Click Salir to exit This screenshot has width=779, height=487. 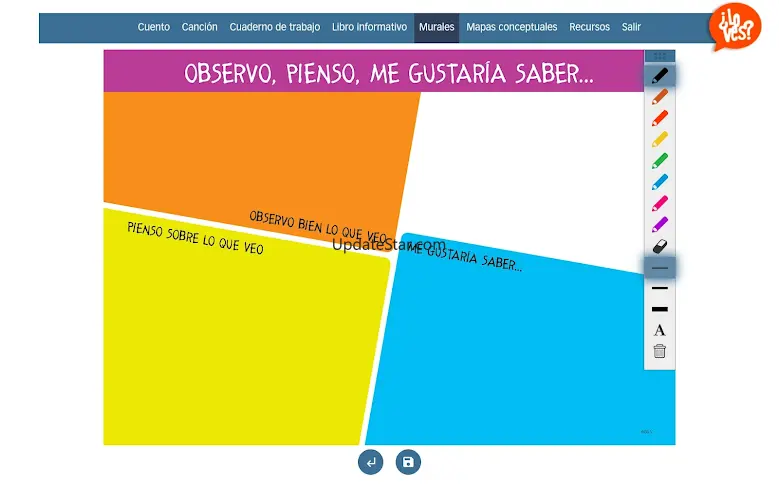631,27
